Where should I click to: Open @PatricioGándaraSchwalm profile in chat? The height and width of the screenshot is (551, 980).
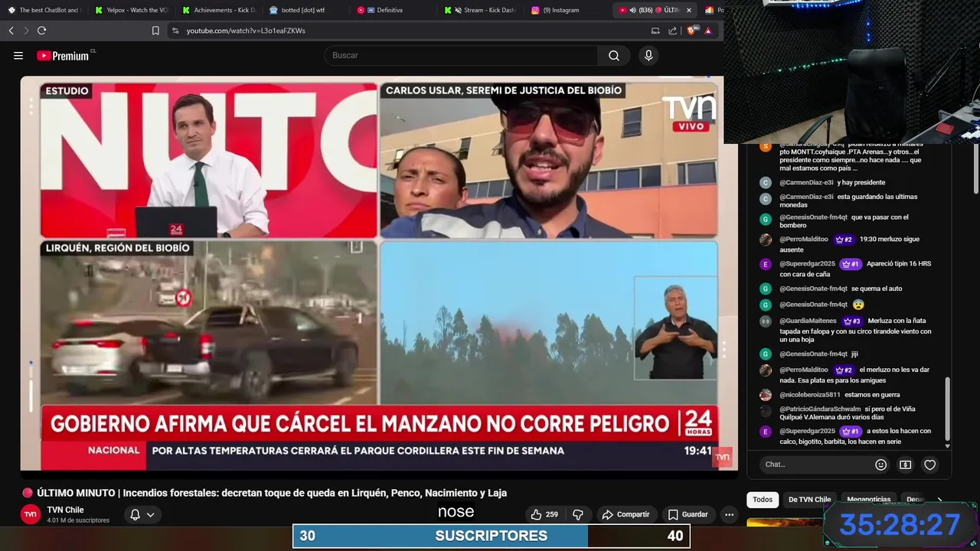coord(820,409)
